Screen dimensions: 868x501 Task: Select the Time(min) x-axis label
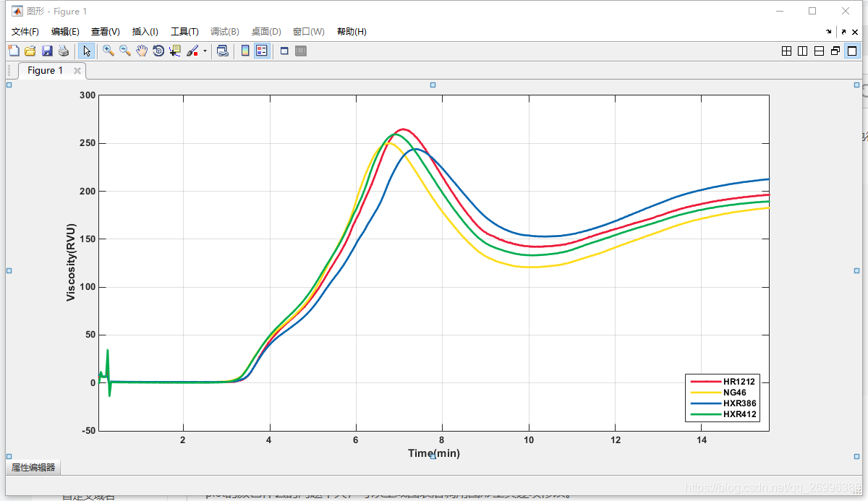pos(434,453)
